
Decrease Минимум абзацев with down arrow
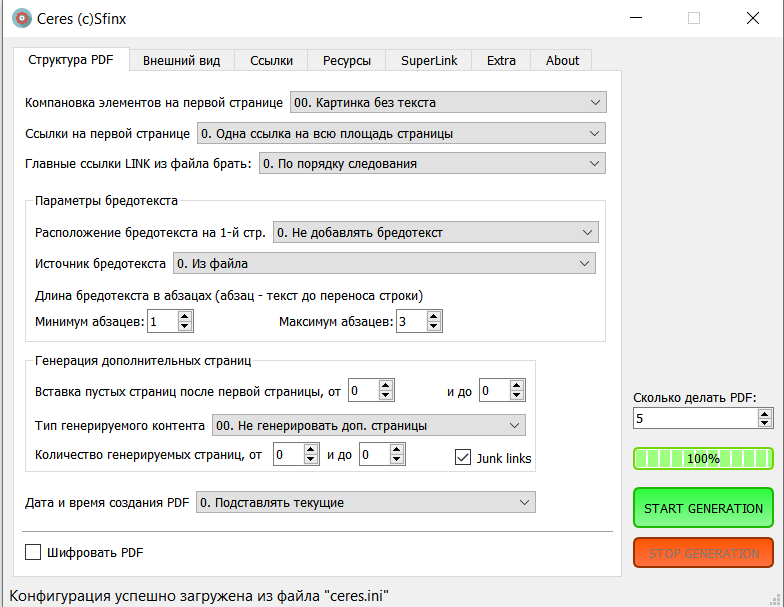click(x=184, y=326)
